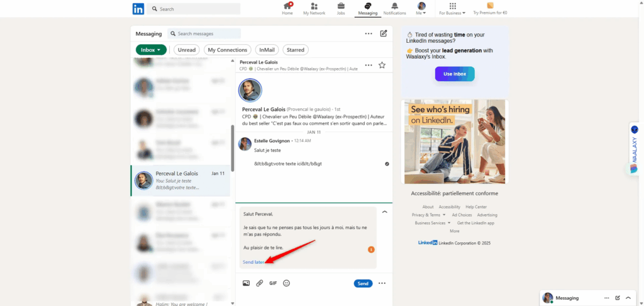Click the Send later link
The width and height of the screenshot is (644, 306).
(253, 262)
